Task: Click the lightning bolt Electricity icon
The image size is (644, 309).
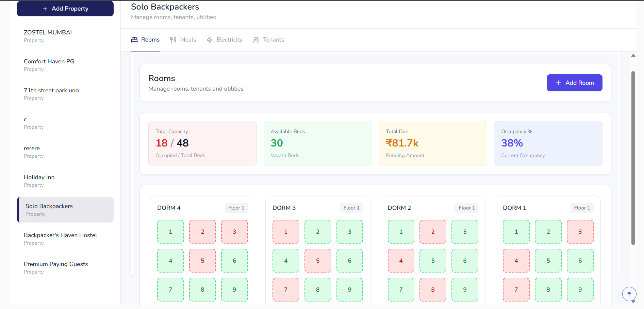Action: click(x=210, y=40)
